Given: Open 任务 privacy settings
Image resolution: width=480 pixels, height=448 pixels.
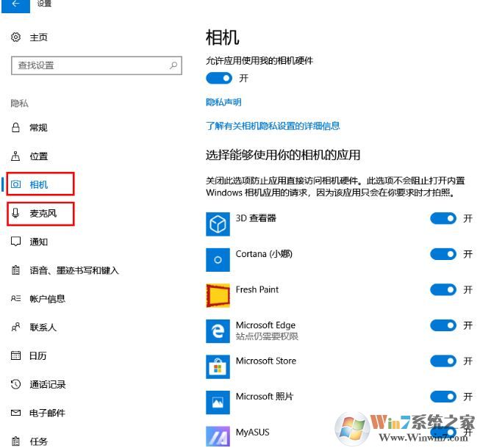Looking at the screenshot, I should [38, 441].
